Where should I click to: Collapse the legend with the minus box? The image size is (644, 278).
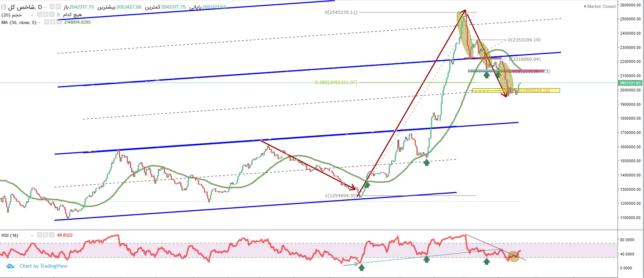point(4,7)
